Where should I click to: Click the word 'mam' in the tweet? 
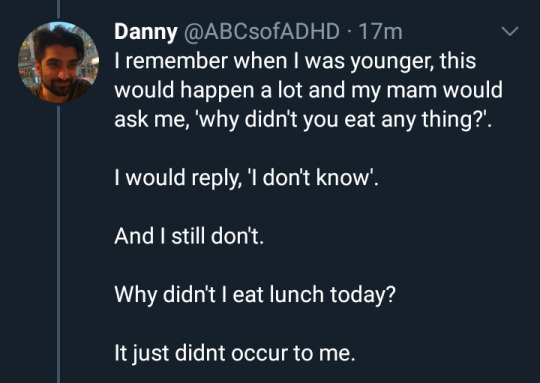click(x=411, y=91)
